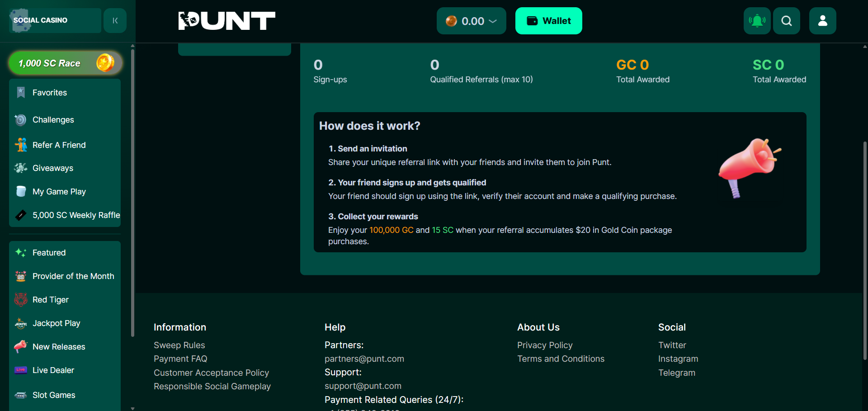This screenshot has width=868, height=411.
Task: Open the Wallet
Action: [549, 21]
